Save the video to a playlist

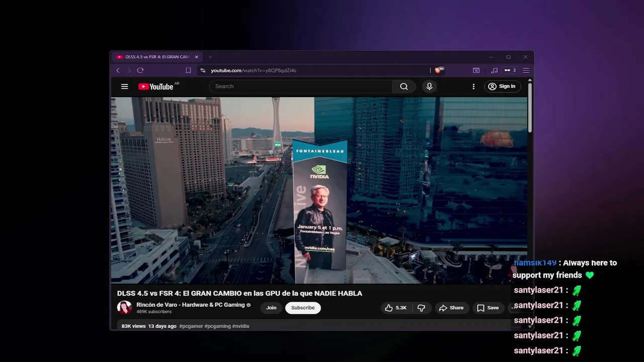[488, 308]
